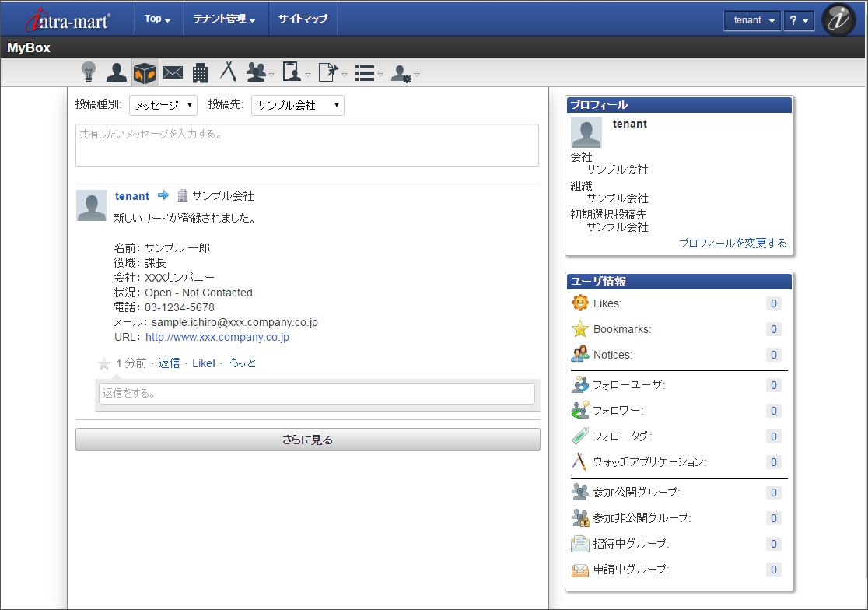Click the さらに見る button

click(x=308, y=440)
